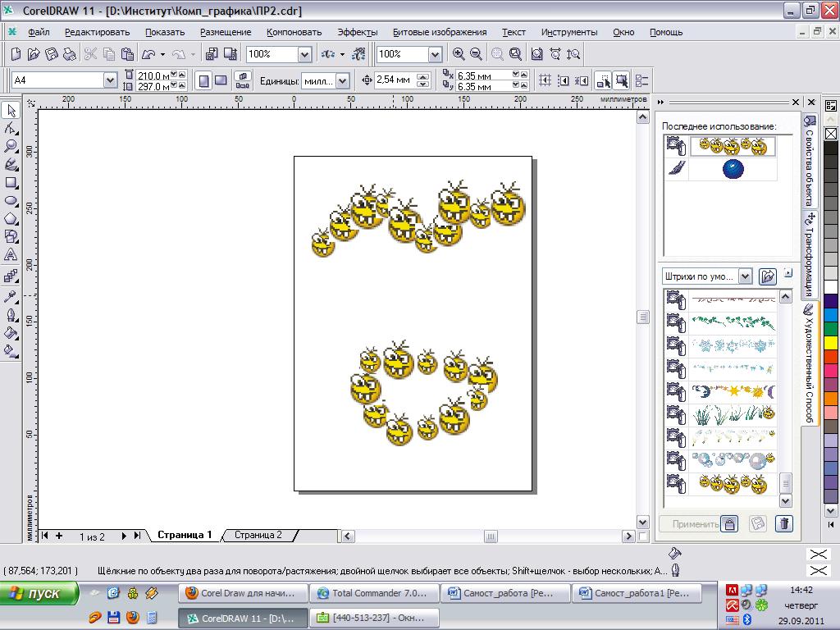This screenshot has height=630, width=840.
Task: Toggle Snap to Objects button
Action: [582, 81]
